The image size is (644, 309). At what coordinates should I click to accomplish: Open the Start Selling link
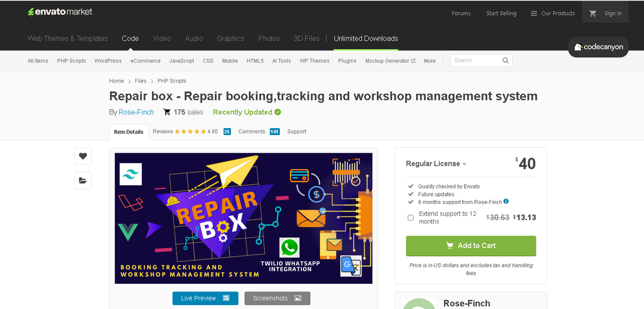tap(501, 14)
